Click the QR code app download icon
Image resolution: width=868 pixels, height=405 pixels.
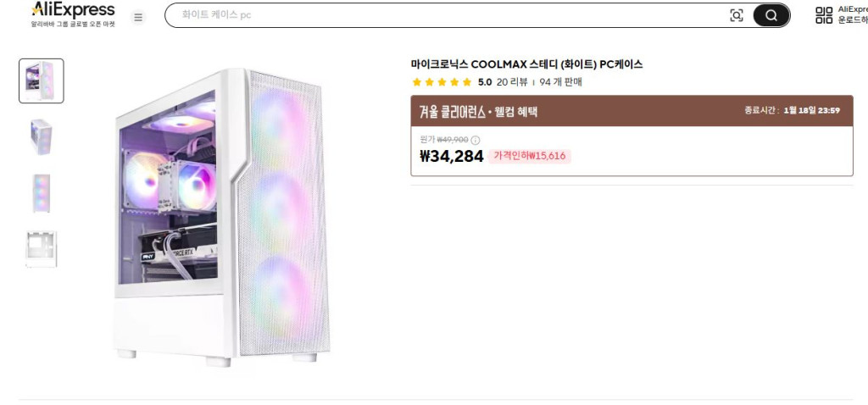click(824, 14)
